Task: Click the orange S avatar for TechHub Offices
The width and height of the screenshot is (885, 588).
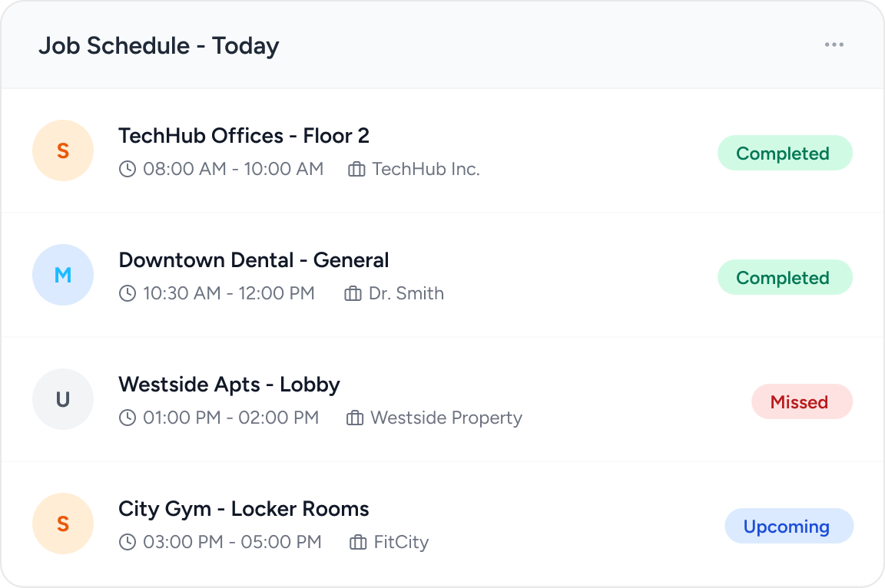Action: point(63,150)
